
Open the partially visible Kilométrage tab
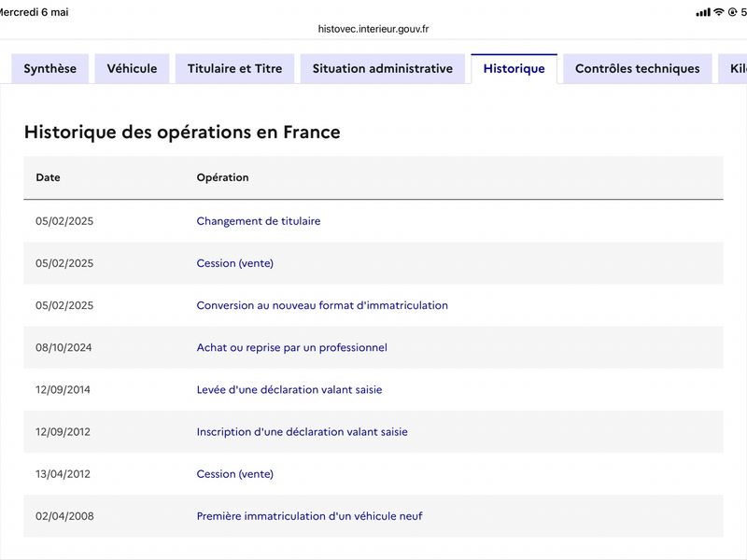click(734, 68)
